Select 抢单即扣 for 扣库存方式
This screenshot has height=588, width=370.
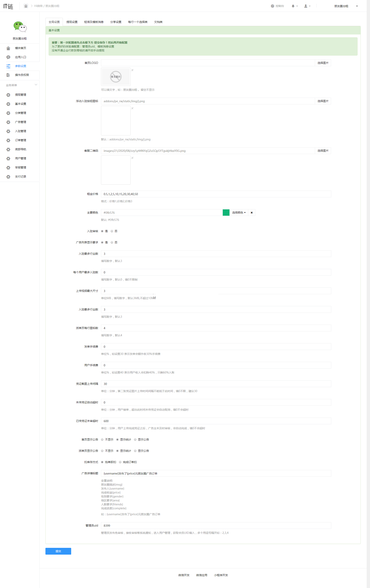pyautogui.click(x=102, y=462)
